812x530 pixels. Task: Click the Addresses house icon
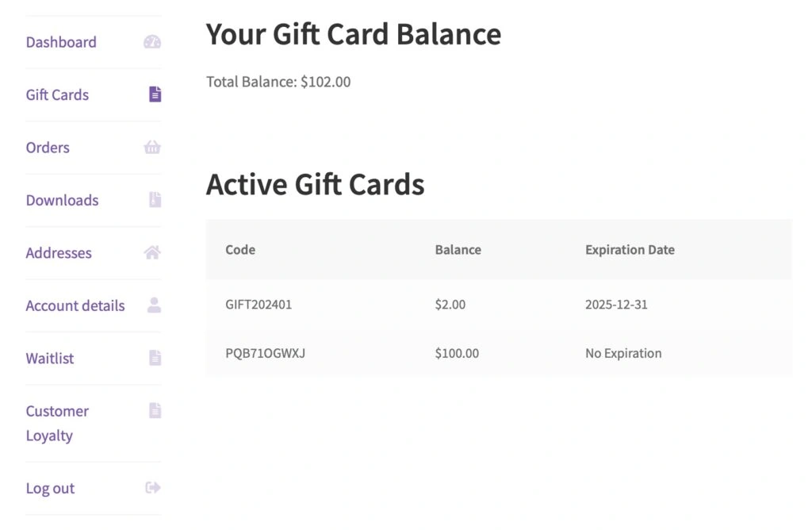[152, 252]
